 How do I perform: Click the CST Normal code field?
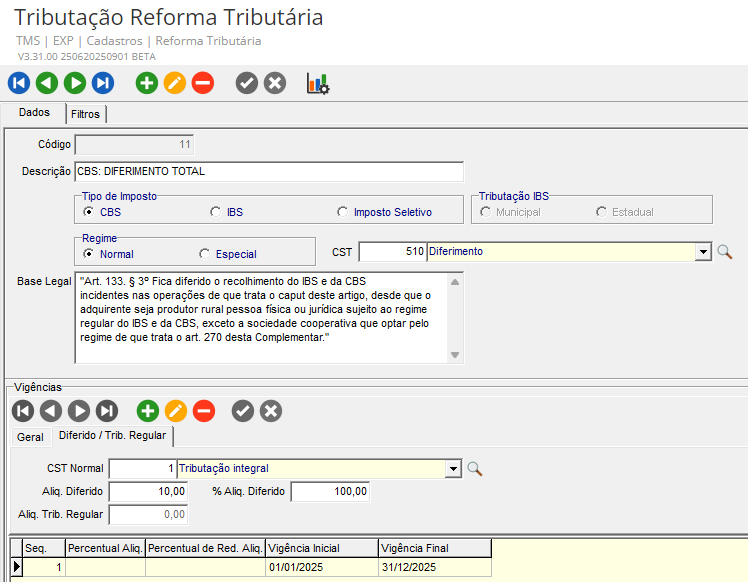tap(143, 469)
